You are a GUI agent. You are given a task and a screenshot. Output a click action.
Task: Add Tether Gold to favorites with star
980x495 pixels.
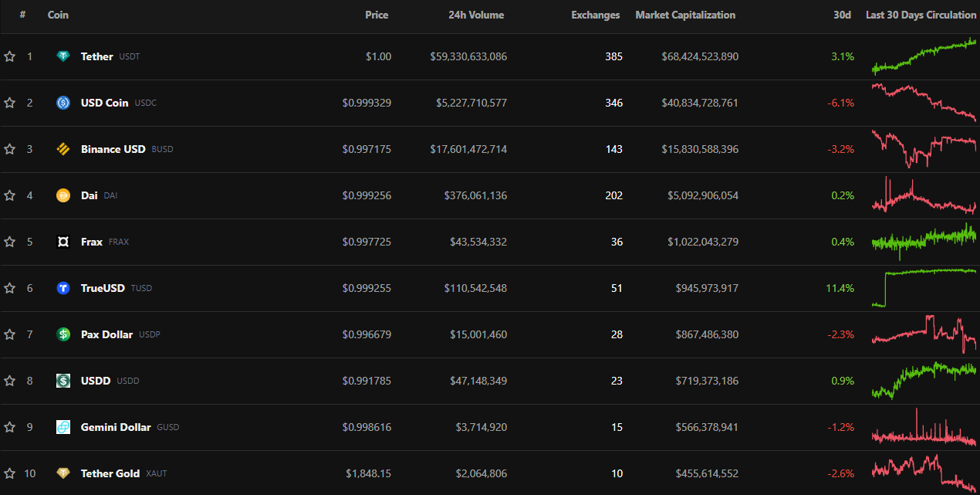pos(10,473)
